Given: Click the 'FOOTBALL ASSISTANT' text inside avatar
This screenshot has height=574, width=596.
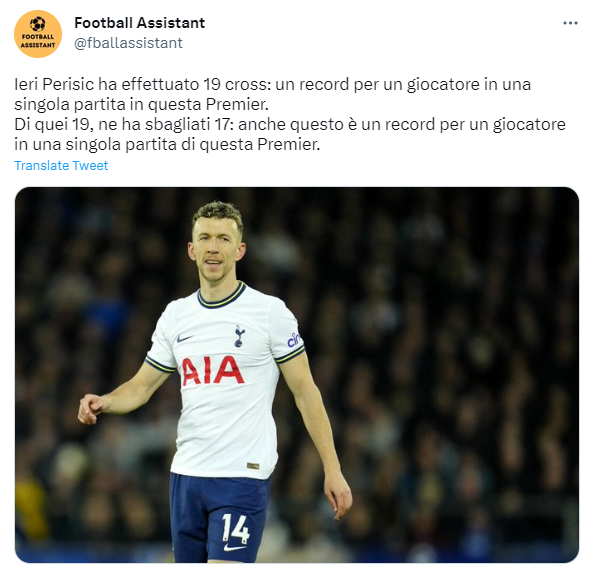Looking at the screenshot, I should (38, 41).
